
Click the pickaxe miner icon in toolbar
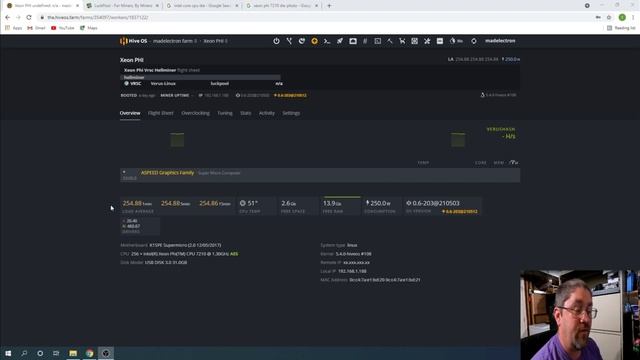click(390, 41)
